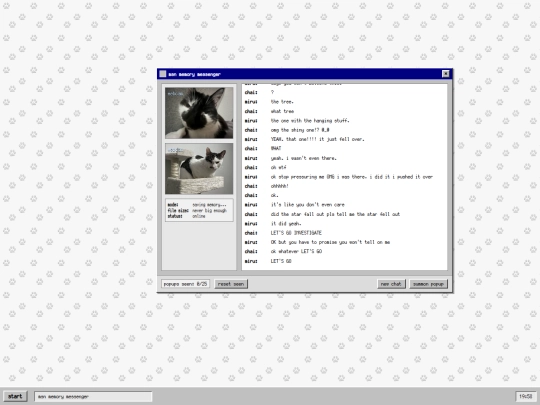
Task: Start a new chat with the 'new chat' button
Action: point(391,284)
